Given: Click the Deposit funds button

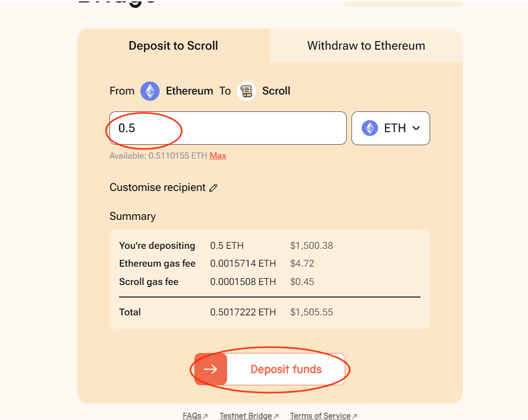Looking at the screenshot, I should click(270, 369).
